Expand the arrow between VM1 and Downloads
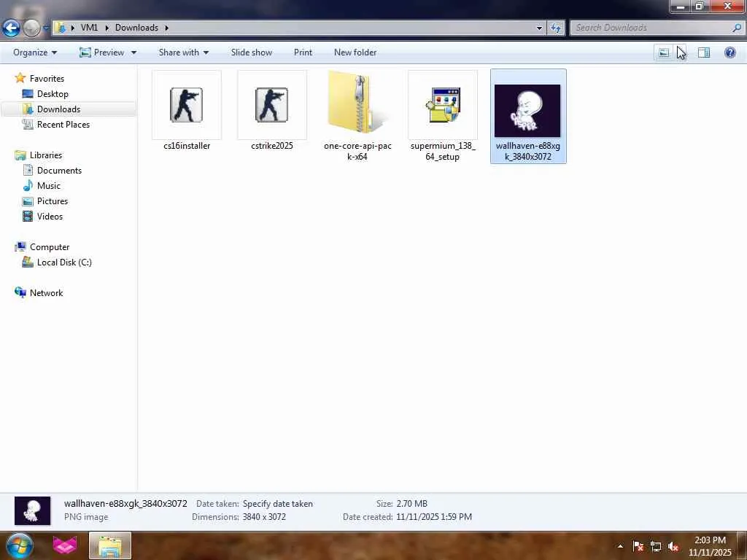 pos(107,28)
